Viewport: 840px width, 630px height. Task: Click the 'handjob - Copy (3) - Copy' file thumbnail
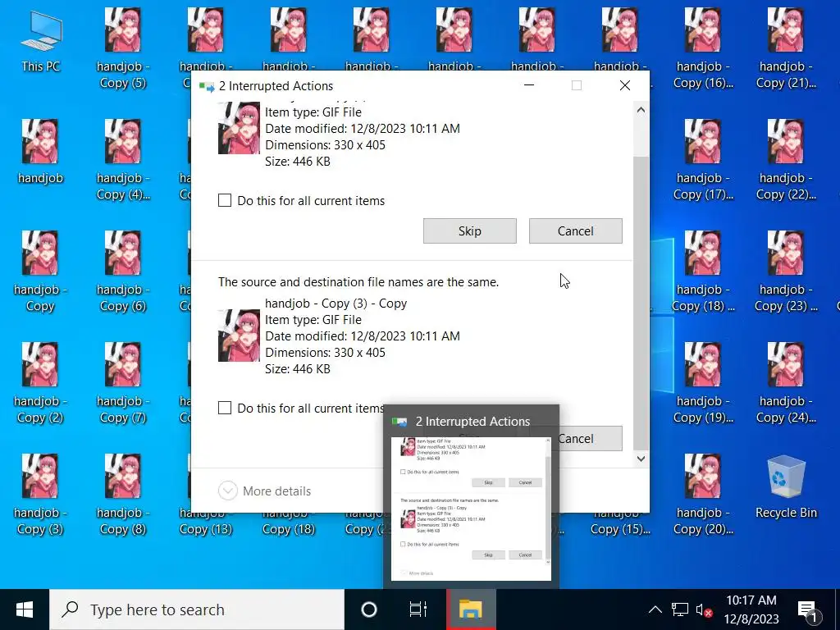[239, 336]
